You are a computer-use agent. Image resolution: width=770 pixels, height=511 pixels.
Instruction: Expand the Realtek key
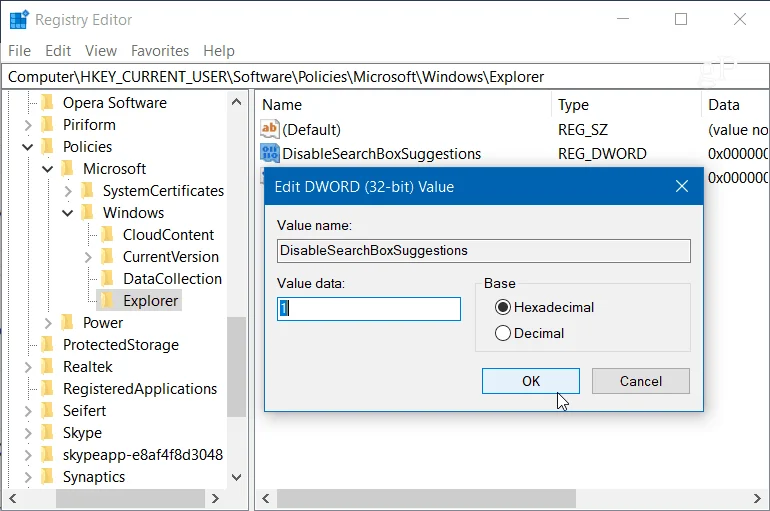pyautogui.click(x=28, y=367)
